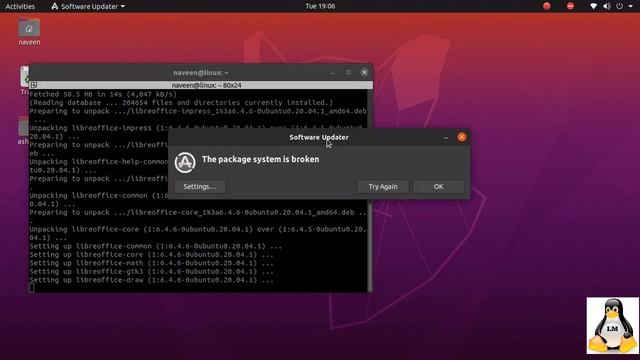Maximize the naveen@linux terminal window
640x360 pixels.
(348, 72)
